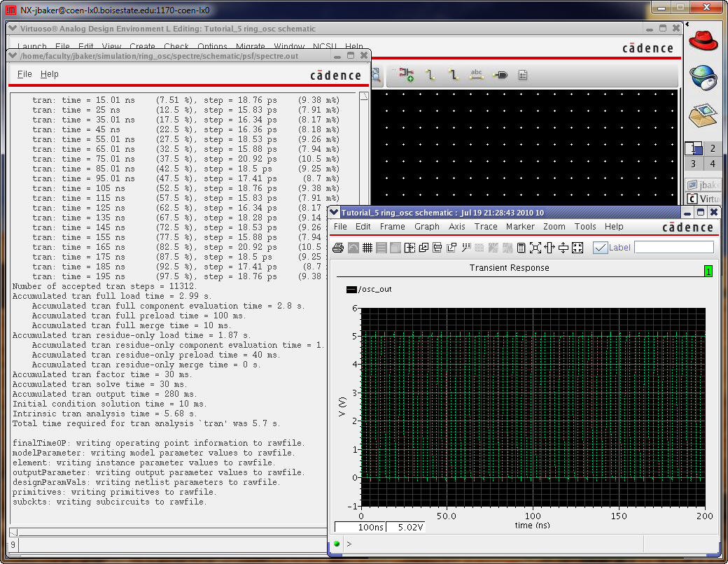
Task: Open the Zoom menu in waveform window
Action: tap(554, 227)
